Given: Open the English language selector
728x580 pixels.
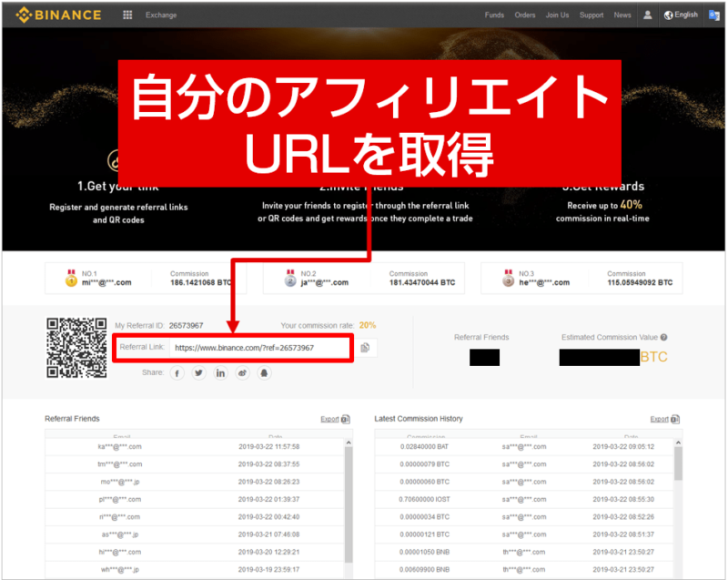Looking at the screenshot, I should (681, 15).
